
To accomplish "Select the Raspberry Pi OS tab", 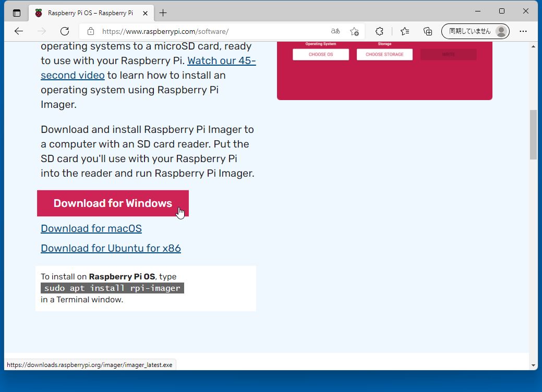I will 92,13.
